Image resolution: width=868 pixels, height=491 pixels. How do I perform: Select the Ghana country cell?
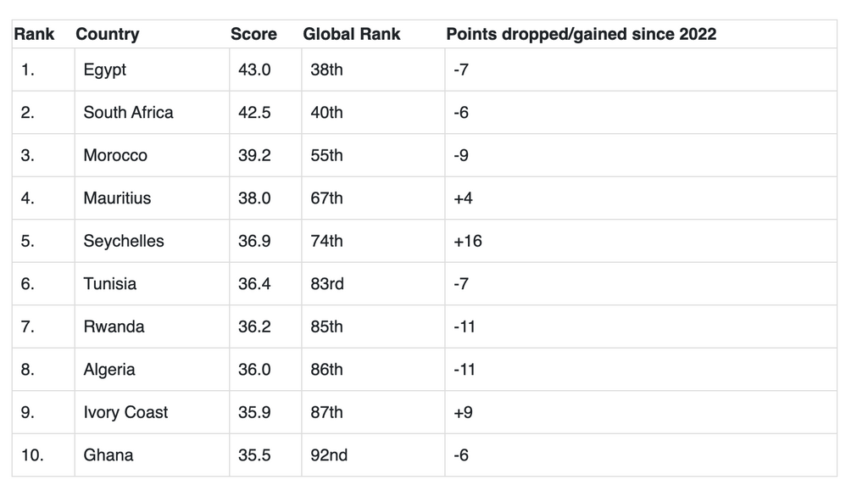108,455
